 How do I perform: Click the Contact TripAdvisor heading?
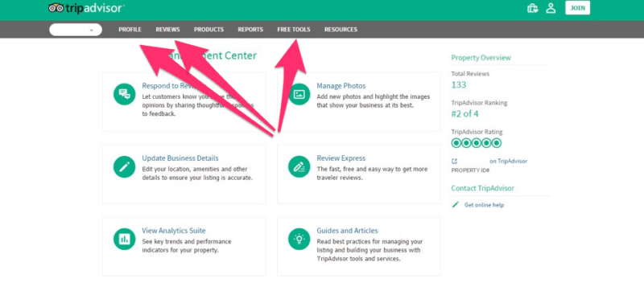tap(482, 188)
